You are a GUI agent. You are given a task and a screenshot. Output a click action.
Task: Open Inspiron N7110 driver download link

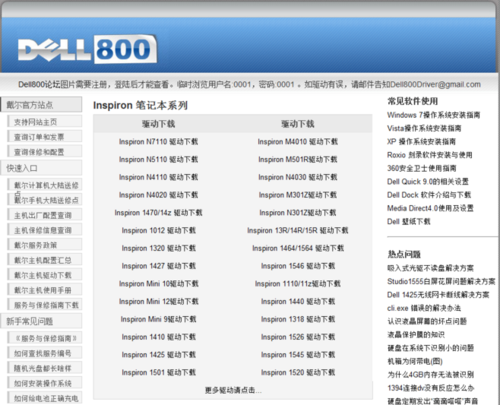(159, 142)
